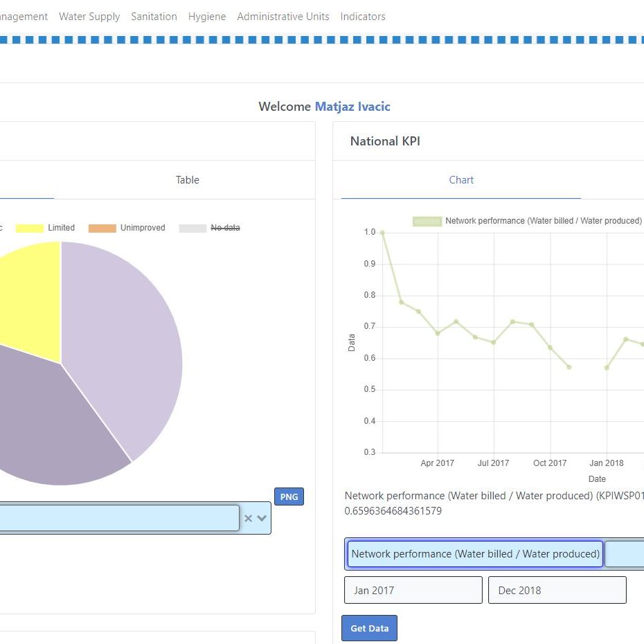Open the Administrative Units menu
This screenshot has width=644, height=644.
(283, 17)
